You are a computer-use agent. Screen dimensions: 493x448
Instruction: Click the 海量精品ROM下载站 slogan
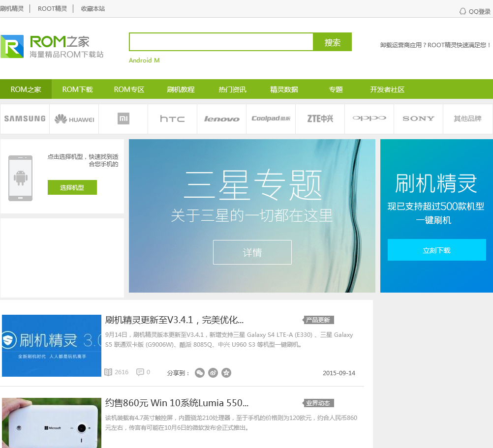pyautogui.click(x=66, y=55)
